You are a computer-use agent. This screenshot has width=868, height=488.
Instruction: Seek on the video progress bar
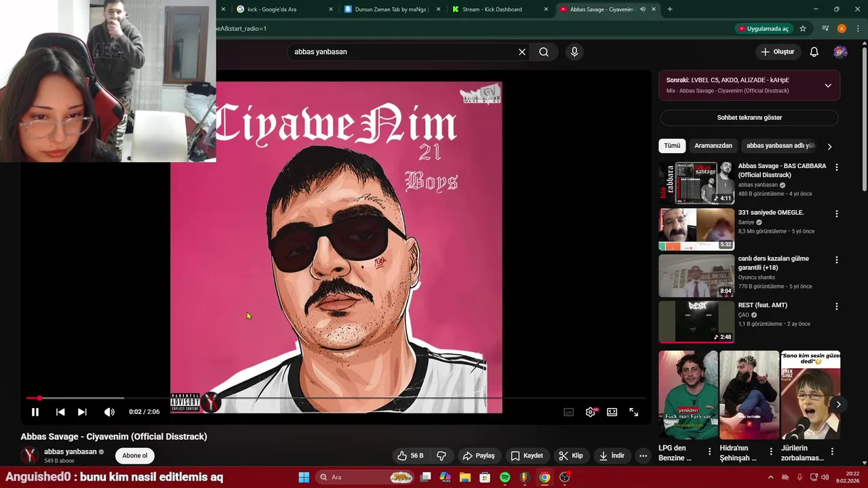coord(336,398)
